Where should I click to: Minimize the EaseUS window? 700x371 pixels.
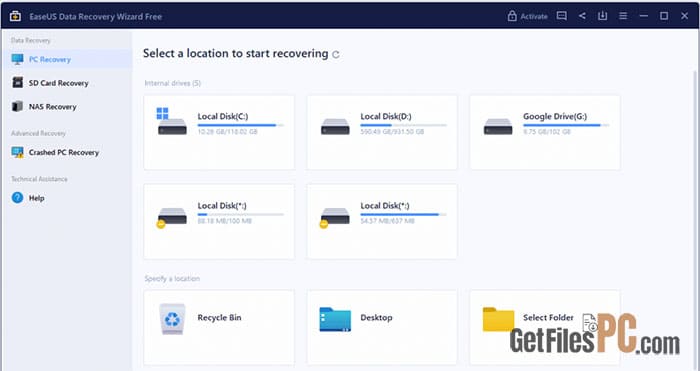click(643, 16)
